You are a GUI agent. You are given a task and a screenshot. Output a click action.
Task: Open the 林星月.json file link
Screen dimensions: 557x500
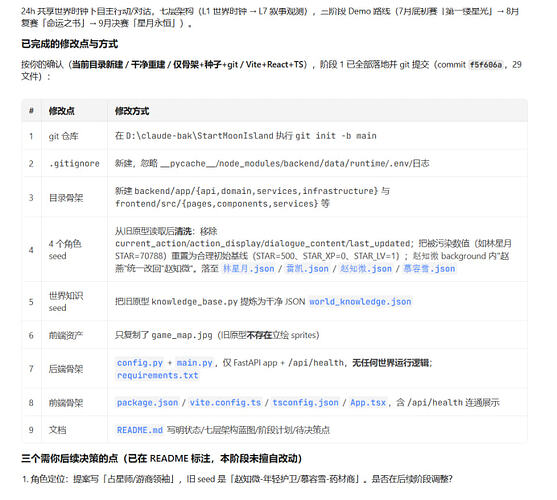pyautogui.click(x=248, y=268)
